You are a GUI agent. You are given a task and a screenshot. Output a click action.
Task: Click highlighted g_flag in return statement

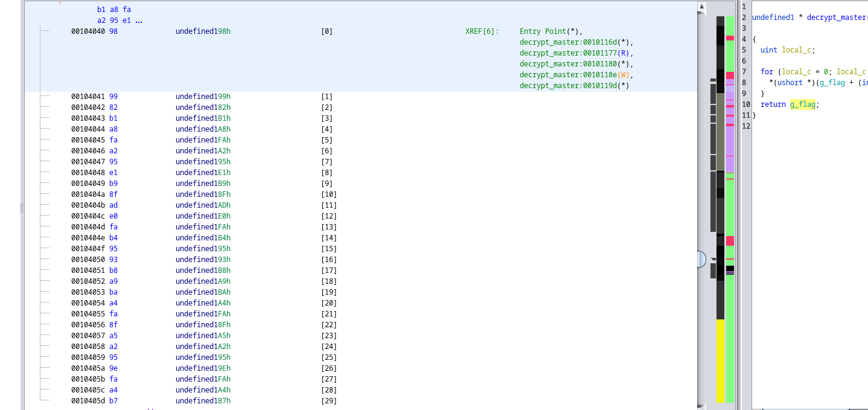tap(802, 104)
